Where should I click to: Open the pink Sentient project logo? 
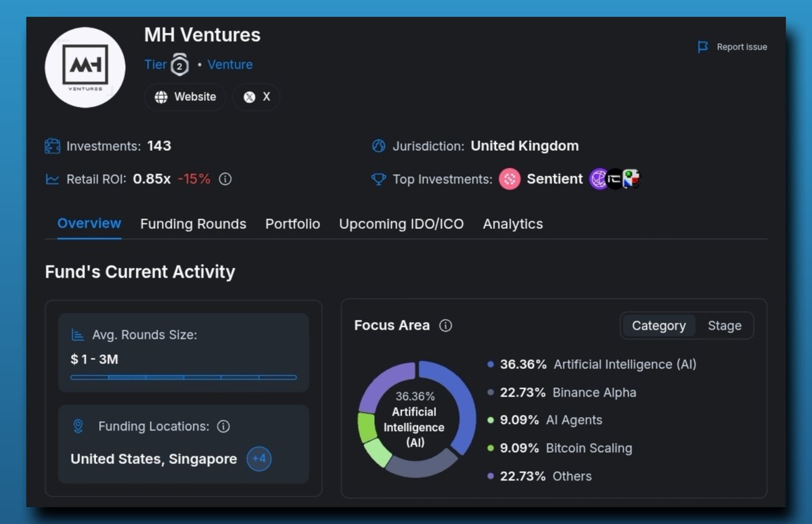[510, 179]
